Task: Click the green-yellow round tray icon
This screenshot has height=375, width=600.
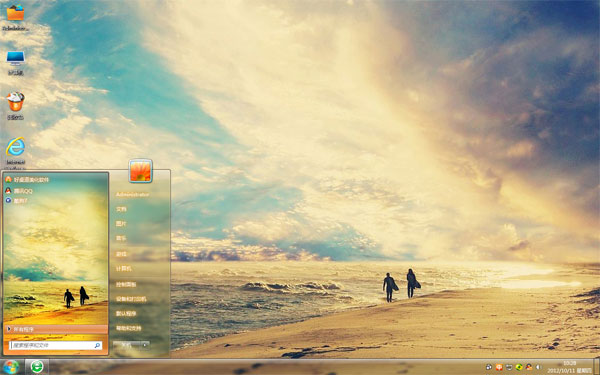Action: [519, 367]
